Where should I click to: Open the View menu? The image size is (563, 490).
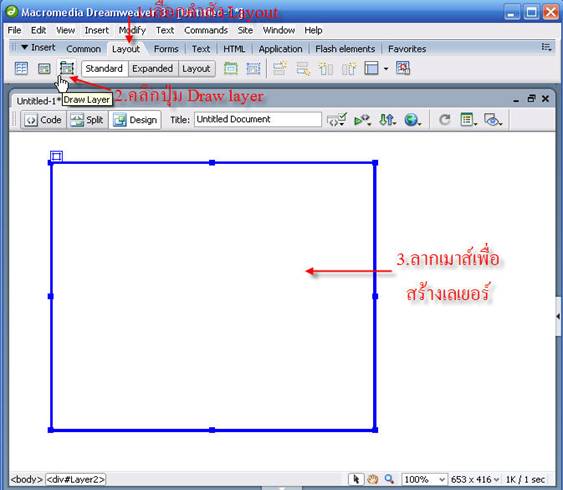(x=65, y=30)
